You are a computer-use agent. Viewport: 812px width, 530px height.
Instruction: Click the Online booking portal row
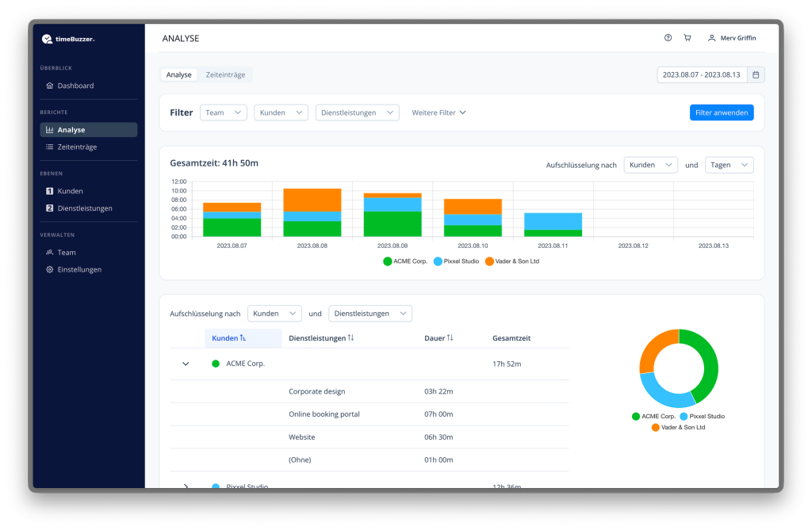tap(370, 414)
